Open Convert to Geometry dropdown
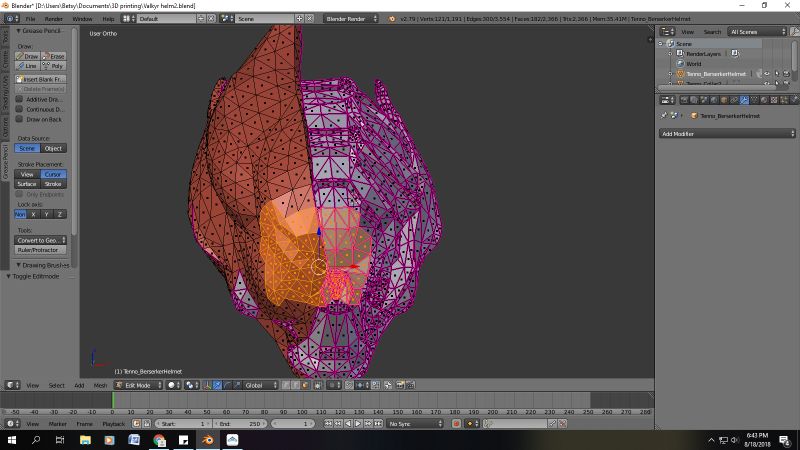Image resolution: width=800 pixels, height=450 pixels. (40, 240)
